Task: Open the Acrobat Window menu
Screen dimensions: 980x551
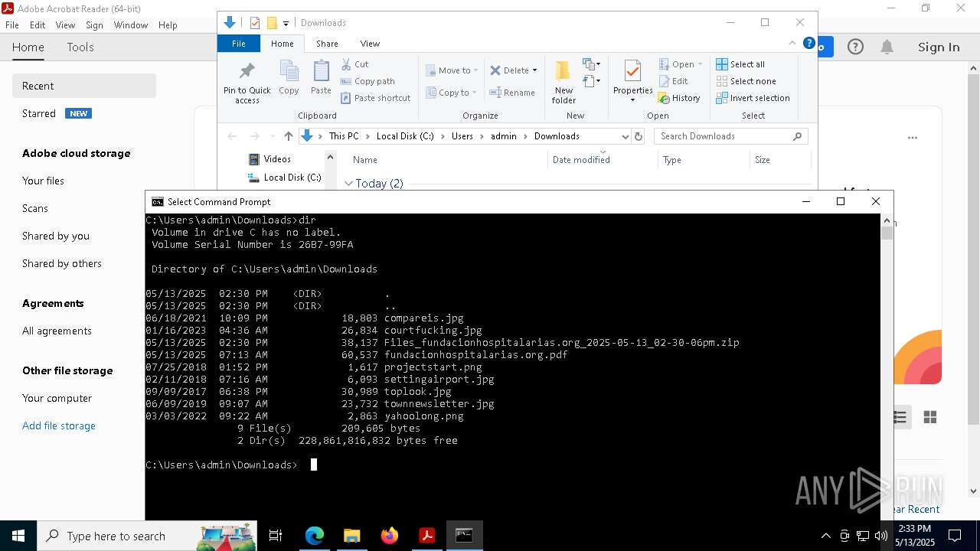Action: pyautogui.click(x=131, y=25)
